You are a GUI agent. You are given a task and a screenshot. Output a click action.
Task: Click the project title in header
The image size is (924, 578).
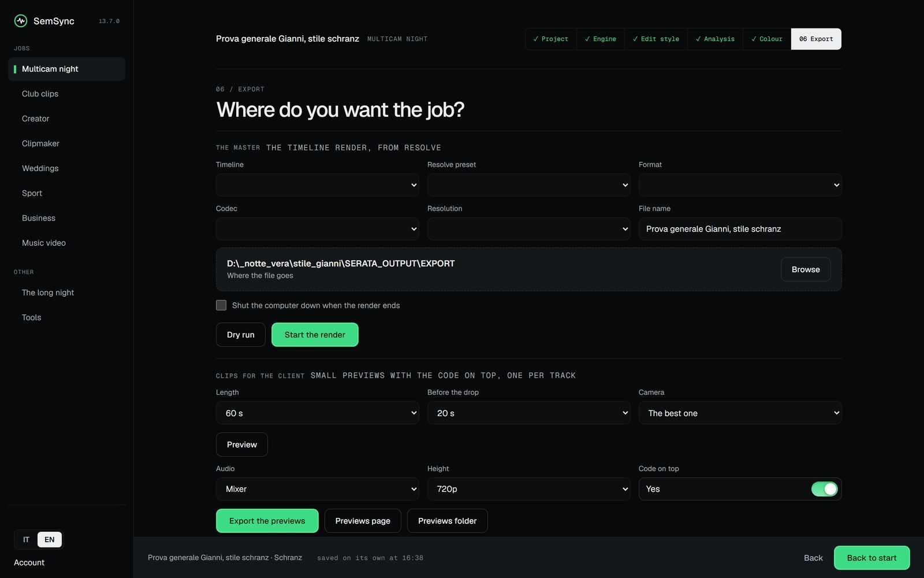coord(288,39)
